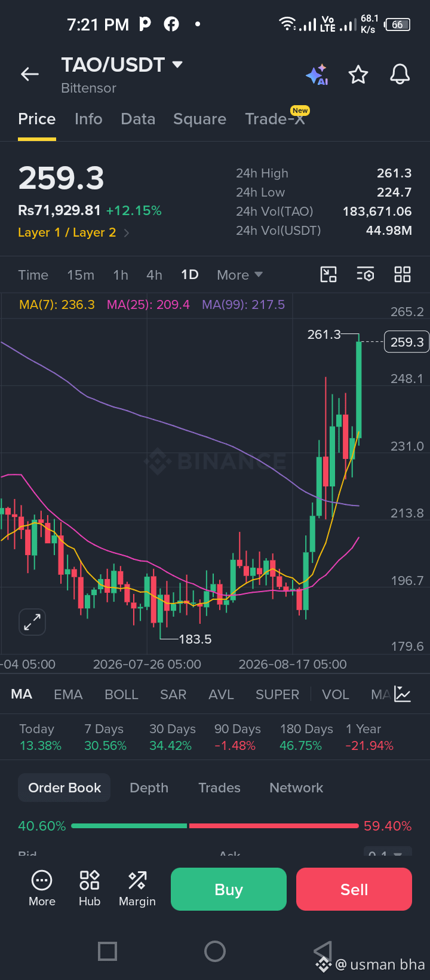Tap the Android home circle button

coord(215,951)
